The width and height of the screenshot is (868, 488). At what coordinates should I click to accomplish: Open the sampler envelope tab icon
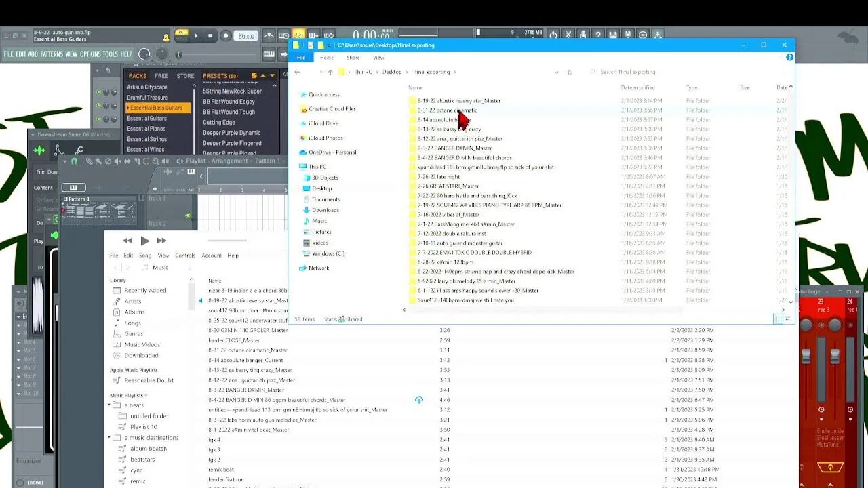click(x=59, y=150)
